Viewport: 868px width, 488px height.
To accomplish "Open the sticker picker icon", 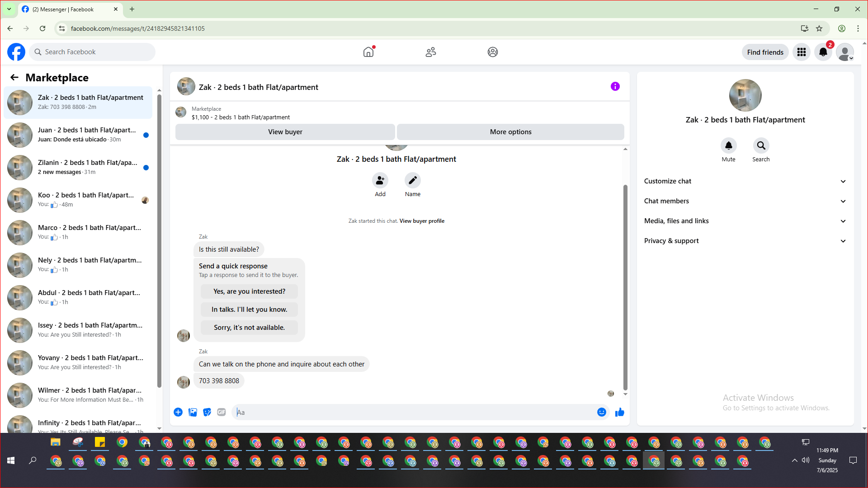I will [207, 412].
